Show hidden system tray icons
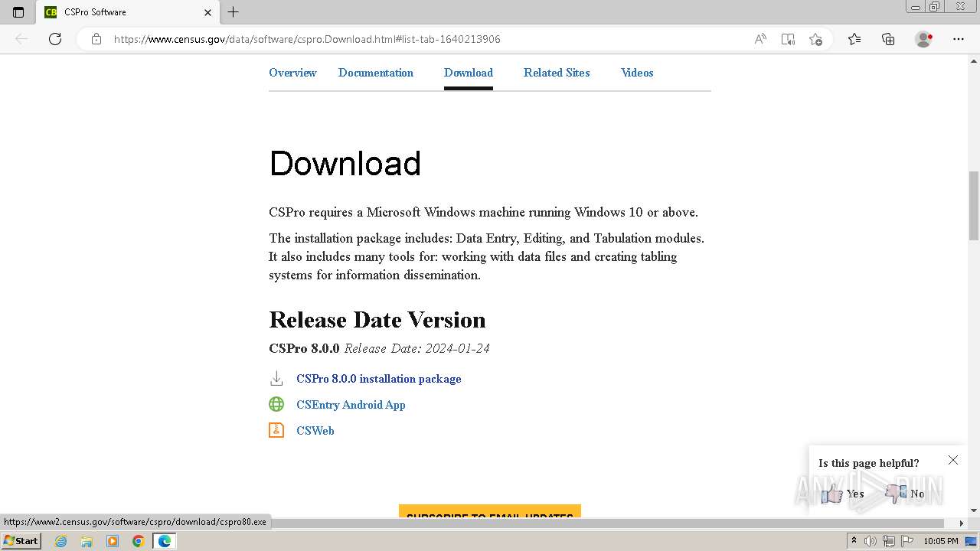Viewport: 980px width, 551px height. click(854, 541)
